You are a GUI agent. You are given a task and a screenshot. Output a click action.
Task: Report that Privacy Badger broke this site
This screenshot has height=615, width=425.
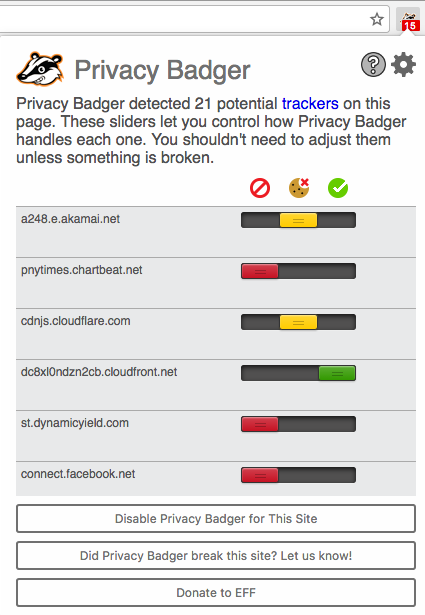[x=216, y=555]
